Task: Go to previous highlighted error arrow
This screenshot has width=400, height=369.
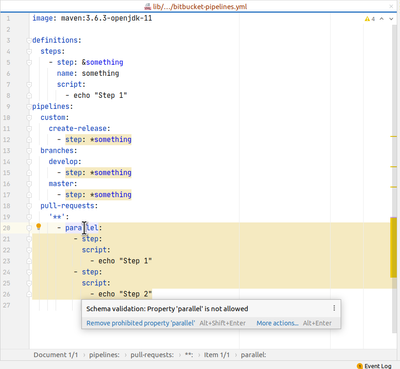Action: pos(382,19)
